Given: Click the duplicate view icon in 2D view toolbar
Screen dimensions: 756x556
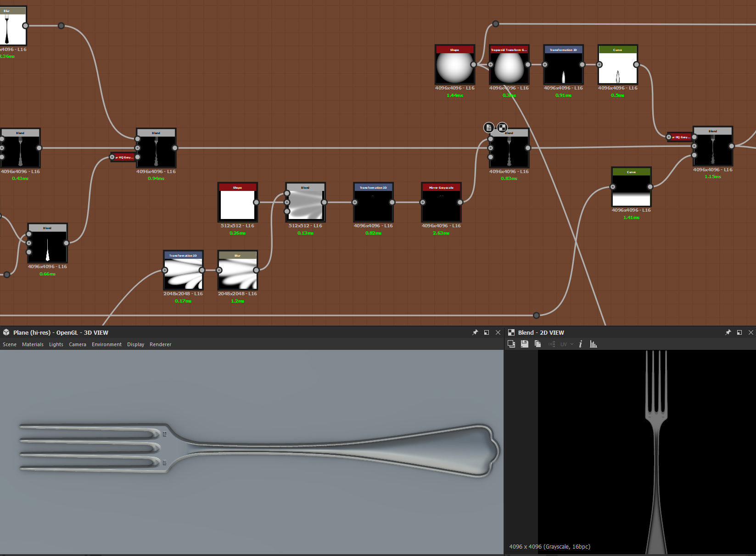Looking at the screenshot, I should pos(511,343).
